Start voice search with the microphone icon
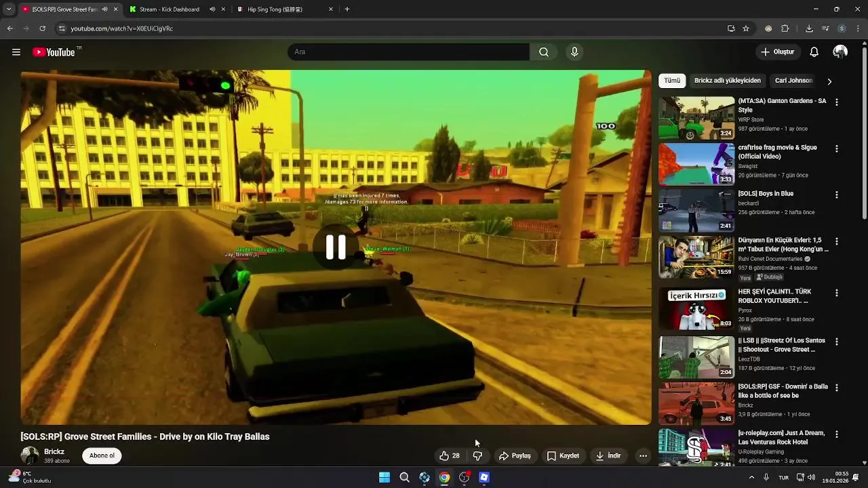This screenshot has height=488, width=868. (574, 52)
